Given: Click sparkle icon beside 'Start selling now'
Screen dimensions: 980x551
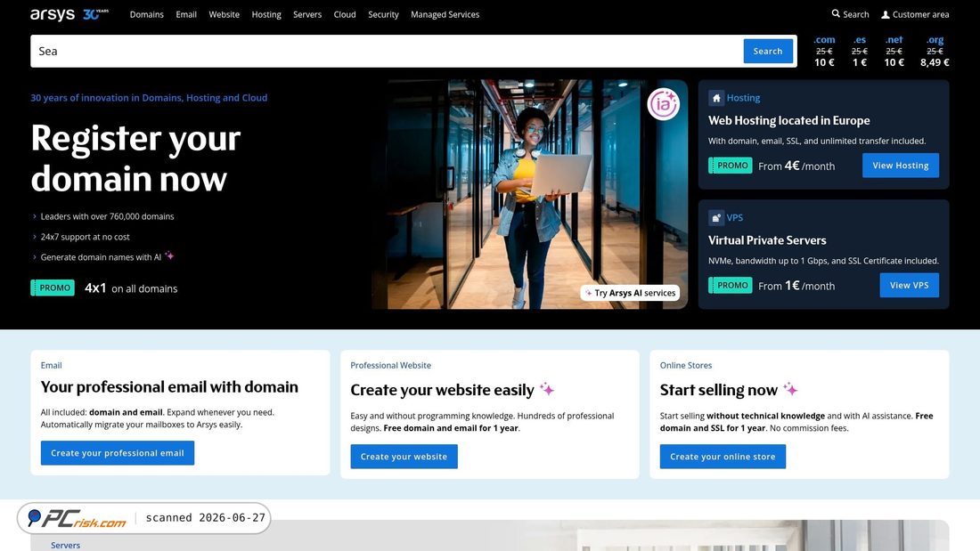Looking at the screenshot, I should pos(790,389).
